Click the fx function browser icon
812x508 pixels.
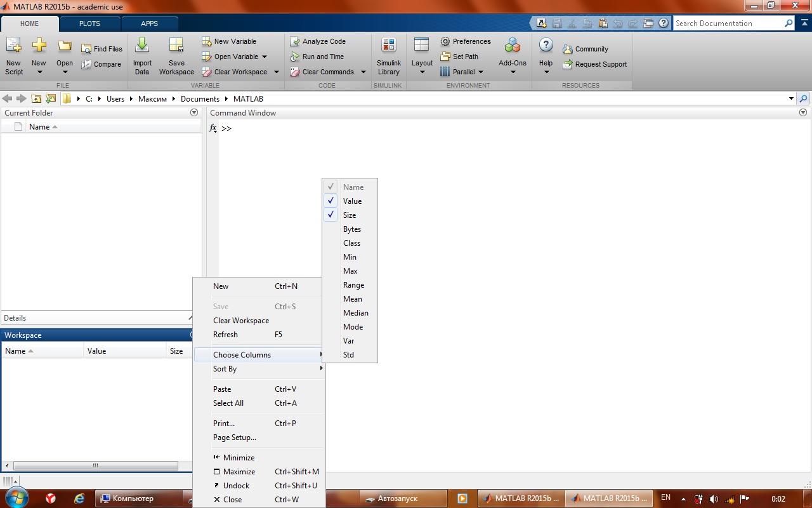[213, 128]
